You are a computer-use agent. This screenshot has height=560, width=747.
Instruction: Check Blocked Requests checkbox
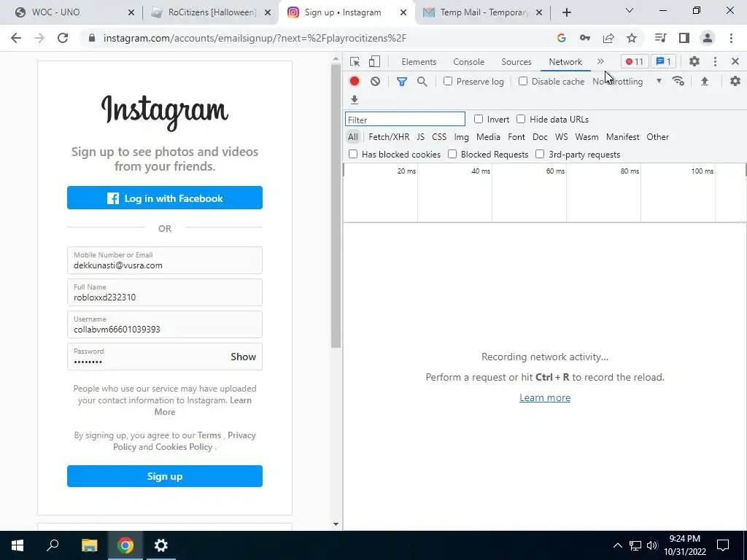(452, 154)
